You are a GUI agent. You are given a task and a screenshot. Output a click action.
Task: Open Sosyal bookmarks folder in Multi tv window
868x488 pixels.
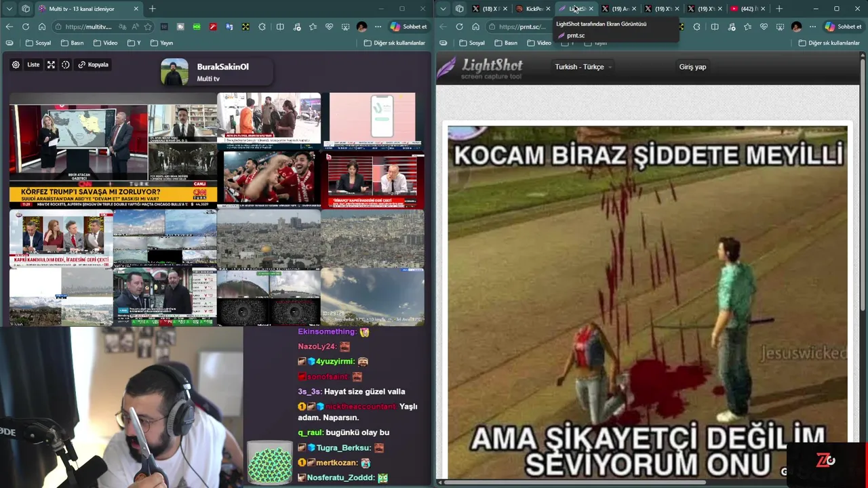[x=38, y=43]
